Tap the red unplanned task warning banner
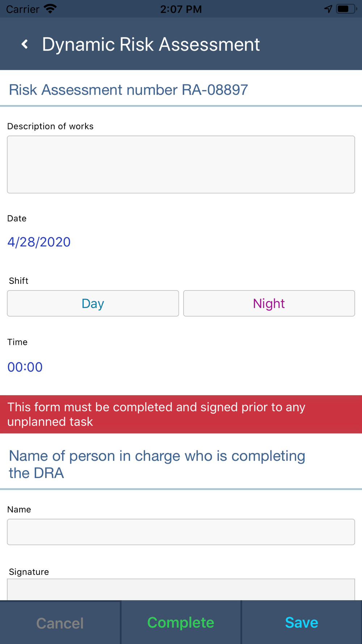Viewport: 362px width, 644px height. coord(181,414)
